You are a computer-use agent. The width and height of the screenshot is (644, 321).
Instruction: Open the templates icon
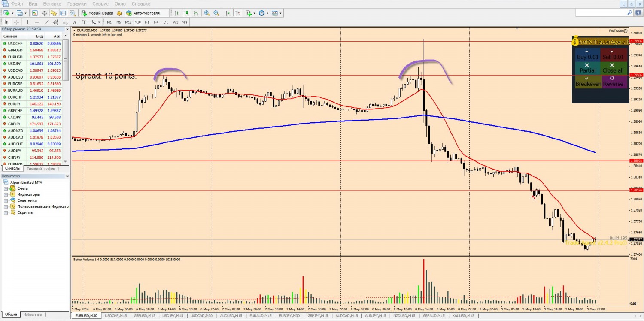274,13
